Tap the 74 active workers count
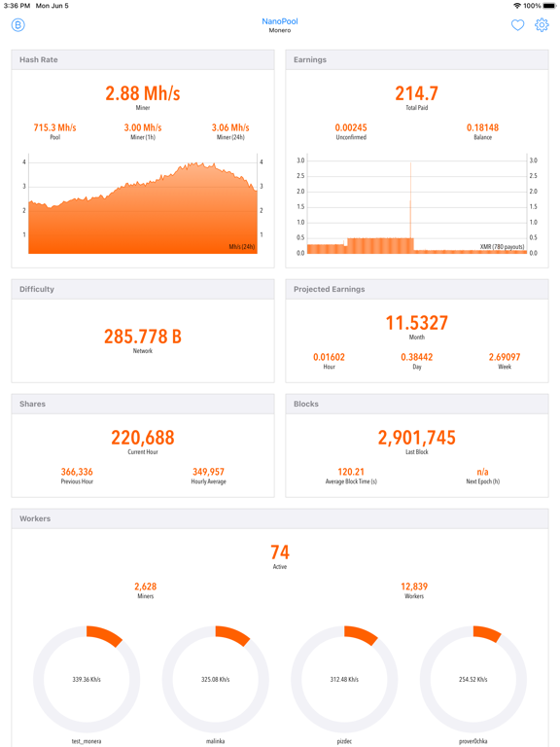This screenshot has height=747, width=560. pyautogui.click(x=280, y=552)
